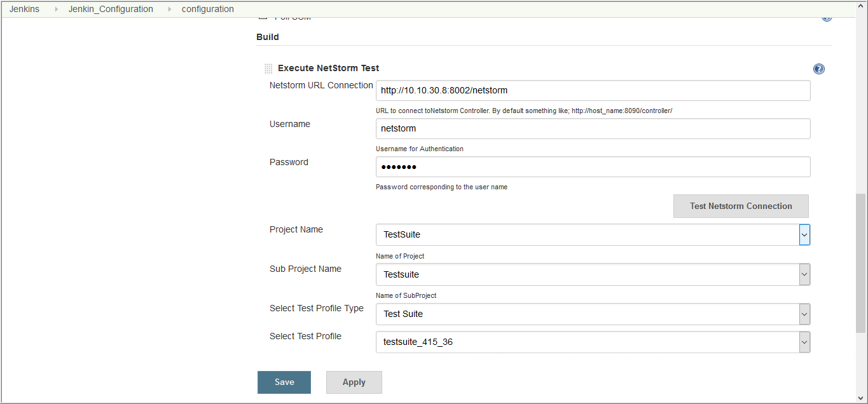The height and width of the screenshot is (404, 868).
Task: Click the Select Test Profile Type label
Action: [317, 308]
